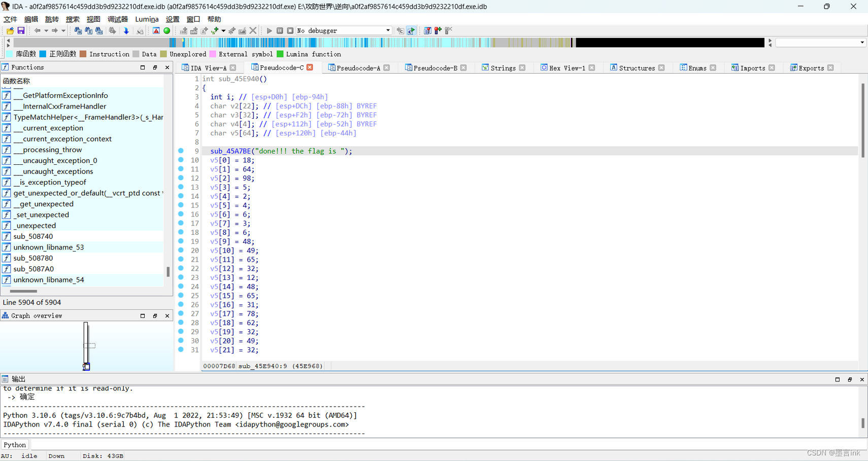868x461 pixels.
Task: Open the forward-history dropdown arrow
Action: 63,30
